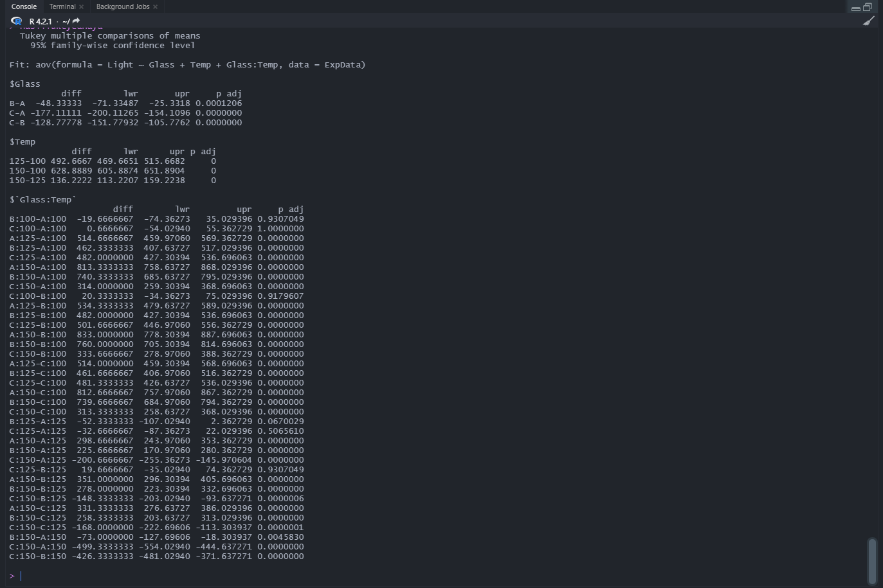
Task: Select the Console tab
Action: coord(24,6)
